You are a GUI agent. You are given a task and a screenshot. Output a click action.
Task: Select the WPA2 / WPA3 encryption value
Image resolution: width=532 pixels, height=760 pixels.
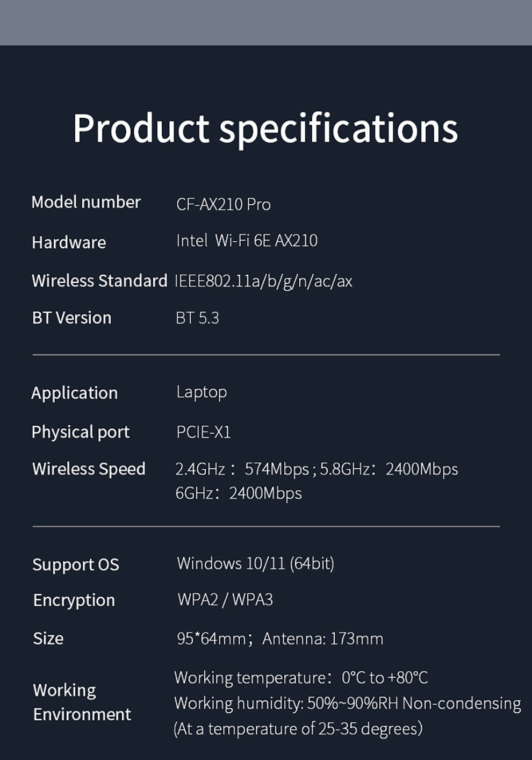(225, 599)
